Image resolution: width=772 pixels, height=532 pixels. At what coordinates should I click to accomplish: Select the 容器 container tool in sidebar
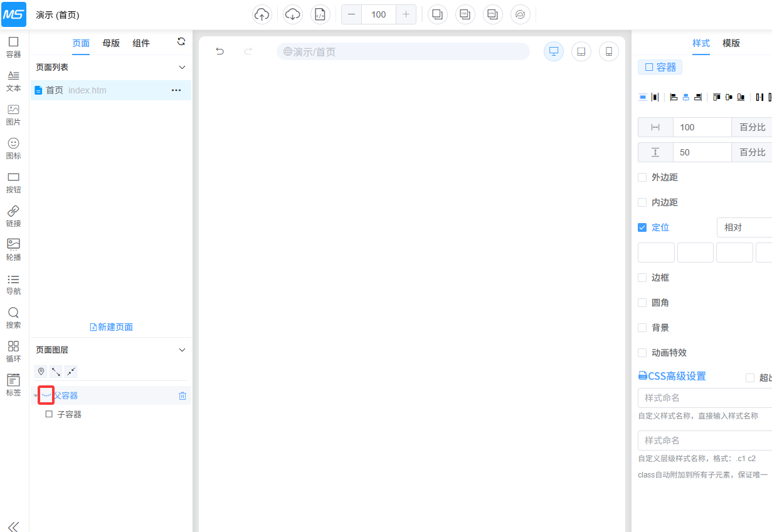(13, 47)
